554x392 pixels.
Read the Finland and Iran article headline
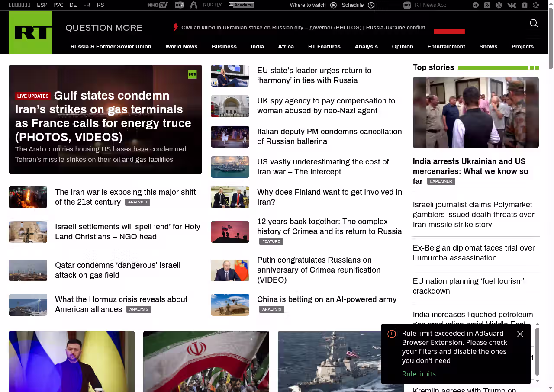(329, 197)
